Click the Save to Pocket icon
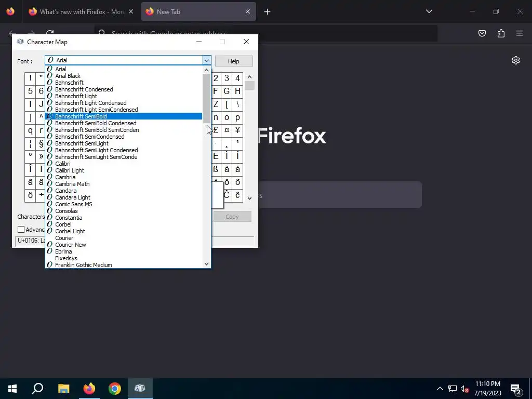Image resolution: width=532 pixels, height=399 pixels. tap(482, 33)
